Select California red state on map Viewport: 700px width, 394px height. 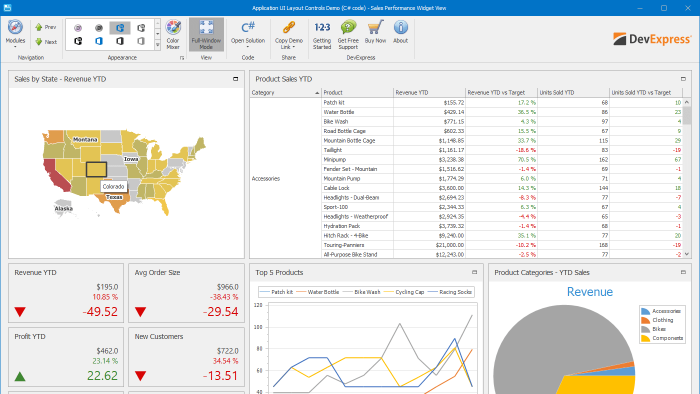55,175
